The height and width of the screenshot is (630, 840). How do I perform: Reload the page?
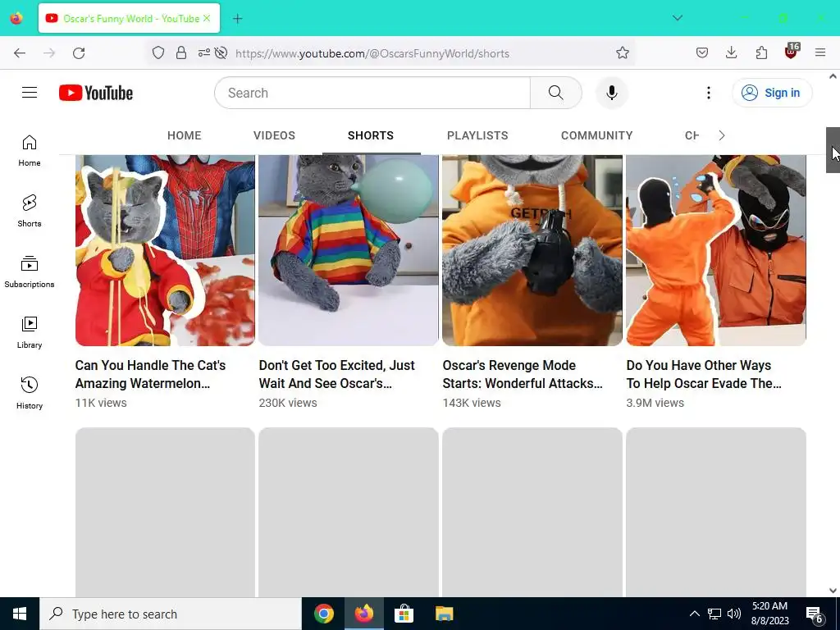(79, 53)
